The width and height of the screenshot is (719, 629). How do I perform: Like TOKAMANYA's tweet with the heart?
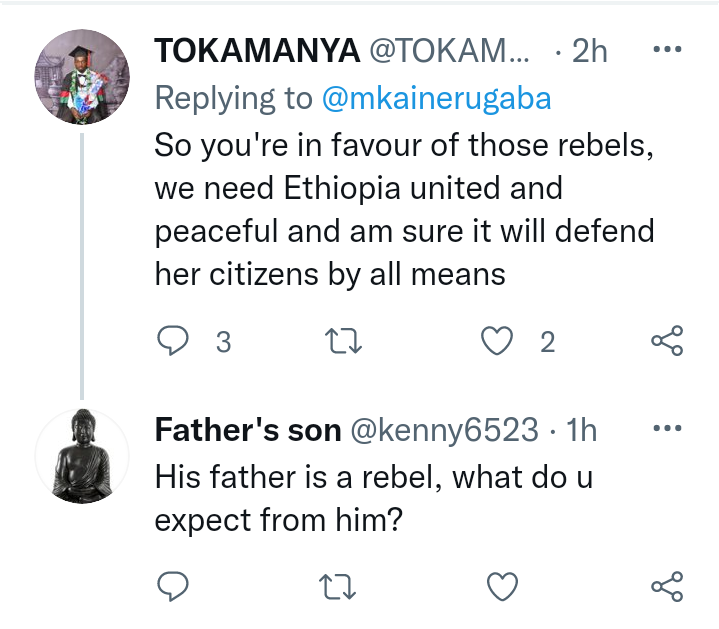497,341
